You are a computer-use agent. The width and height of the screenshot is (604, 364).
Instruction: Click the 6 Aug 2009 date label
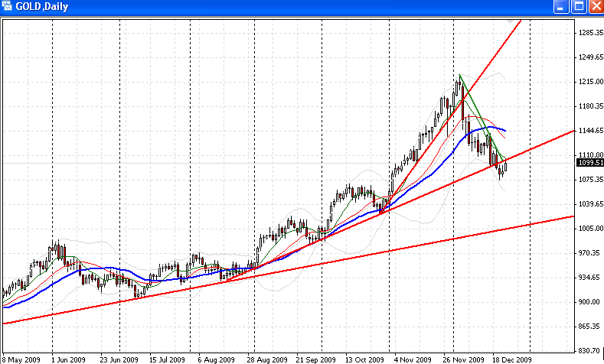216,360
